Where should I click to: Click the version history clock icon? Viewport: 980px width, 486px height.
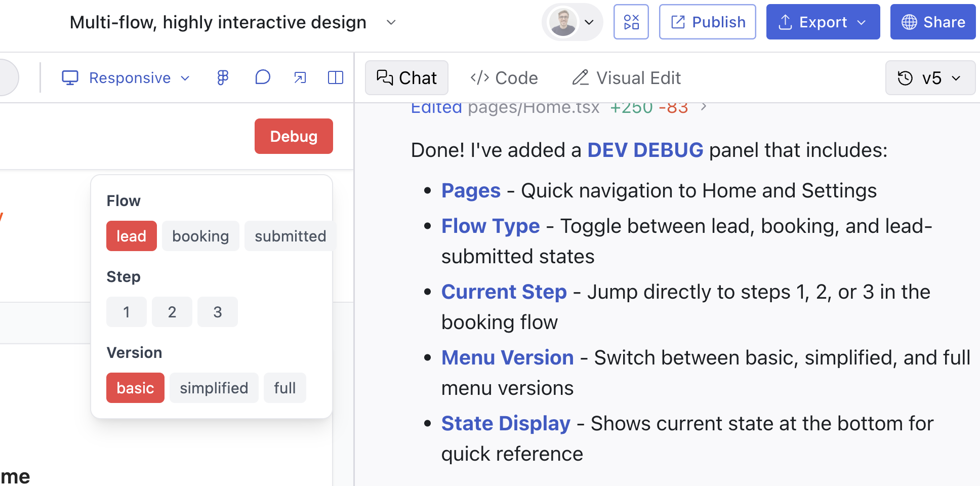905,78
